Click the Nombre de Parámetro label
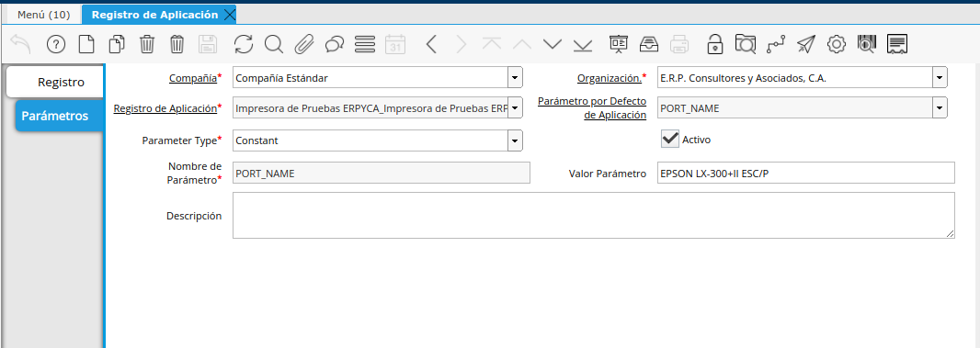This screenshot has width=980, height=348. (195, 173)
